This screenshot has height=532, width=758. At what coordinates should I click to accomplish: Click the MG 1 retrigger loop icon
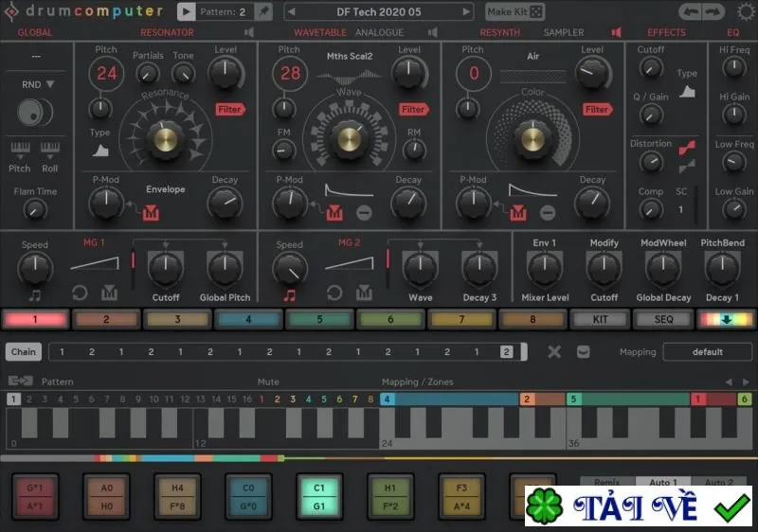(80, 293)
